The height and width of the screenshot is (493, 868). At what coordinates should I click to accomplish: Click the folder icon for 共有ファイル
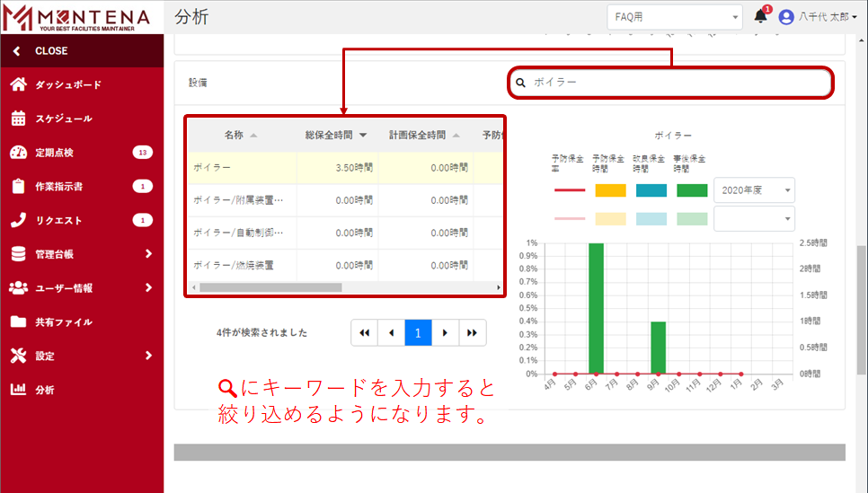tap(18, 321)
